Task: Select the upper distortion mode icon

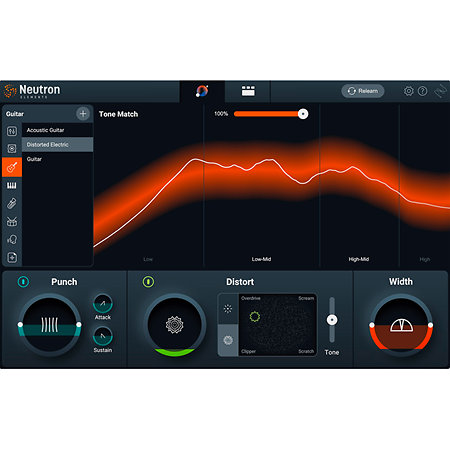Action: pos(228,309)
